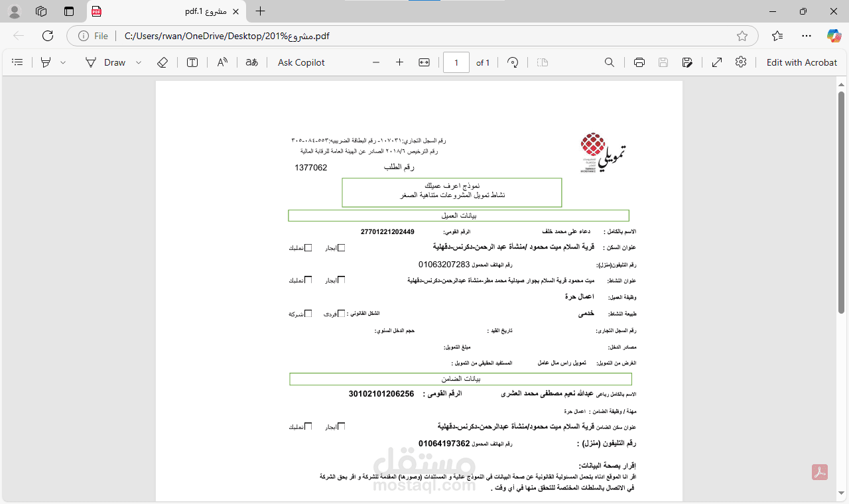Image resolution: width=849 pixels, height=504 pixels.
Task: Open the Copilot sidebar icon
Action: 834,36
